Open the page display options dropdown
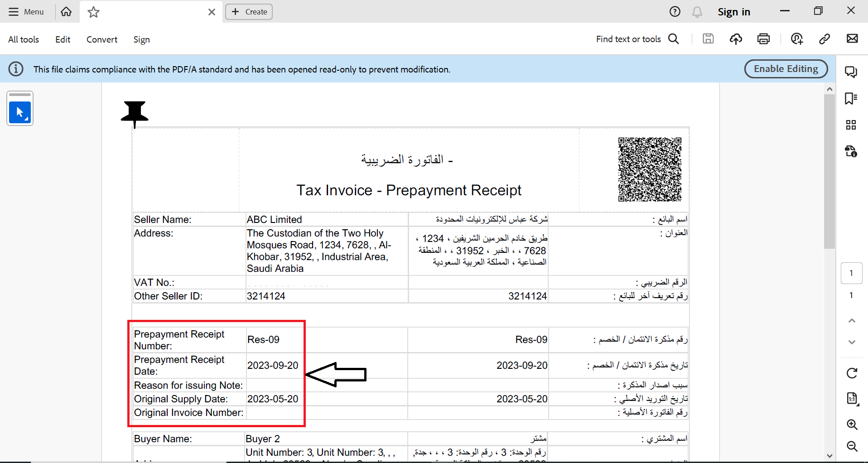Viewport: 868px width, 463px height. coord(852,398)
